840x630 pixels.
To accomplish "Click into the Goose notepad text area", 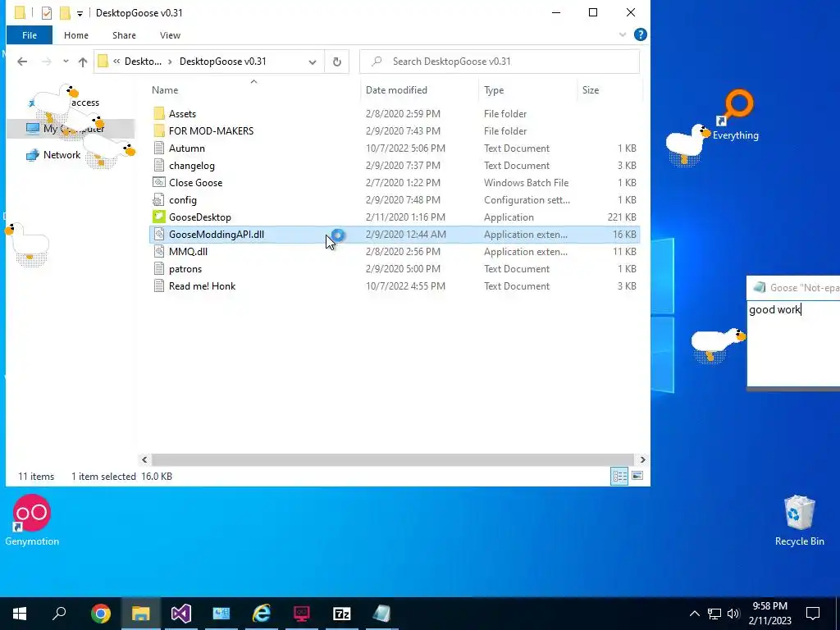I will (x=793, y=343).
